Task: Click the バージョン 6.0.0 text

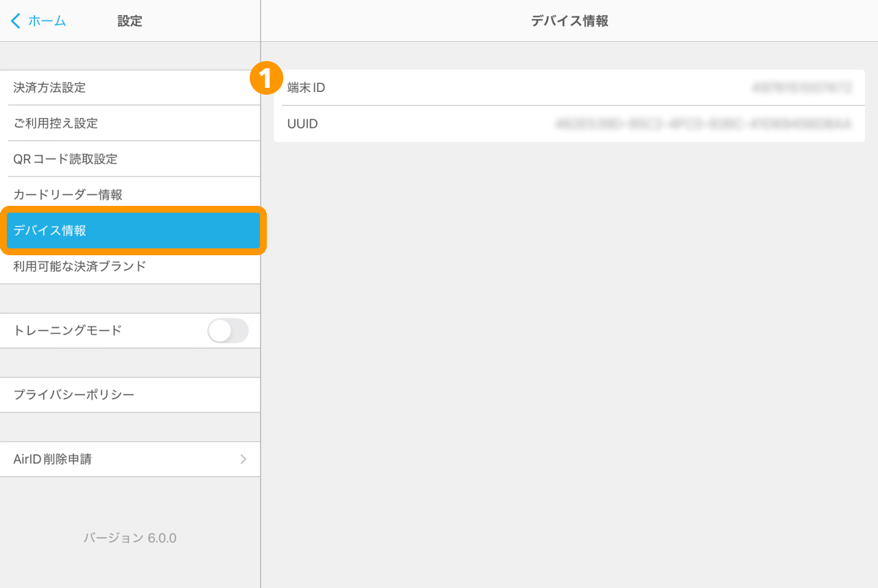Action: tap(130, 538)
